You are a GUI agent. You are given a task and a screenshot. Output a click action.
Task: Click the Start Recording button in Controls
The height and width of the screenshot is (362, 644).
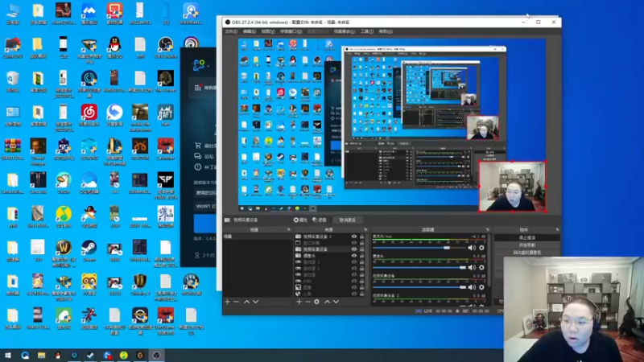point(527,245)
